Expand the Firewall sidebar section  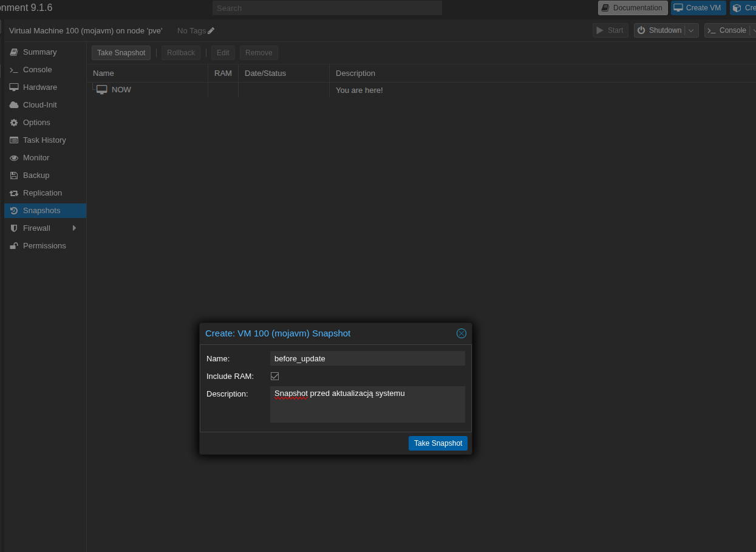click(74, 228)
